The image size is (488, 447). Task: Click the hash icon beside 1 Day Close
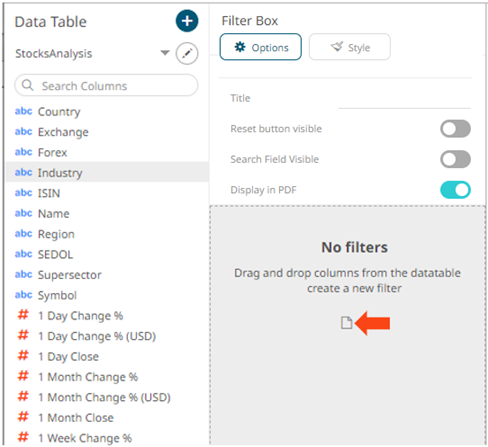[23, 356]
